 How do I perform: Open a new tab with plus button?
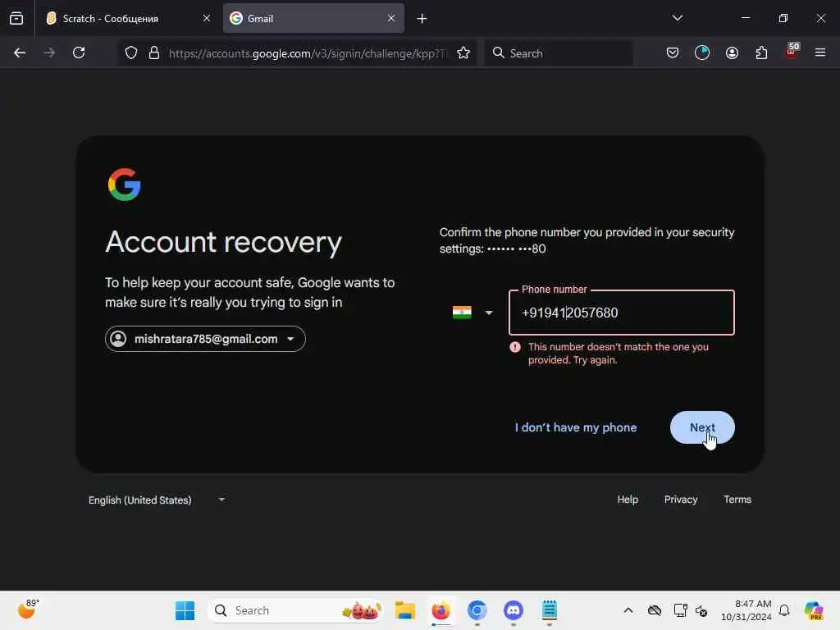click(422, 19)
